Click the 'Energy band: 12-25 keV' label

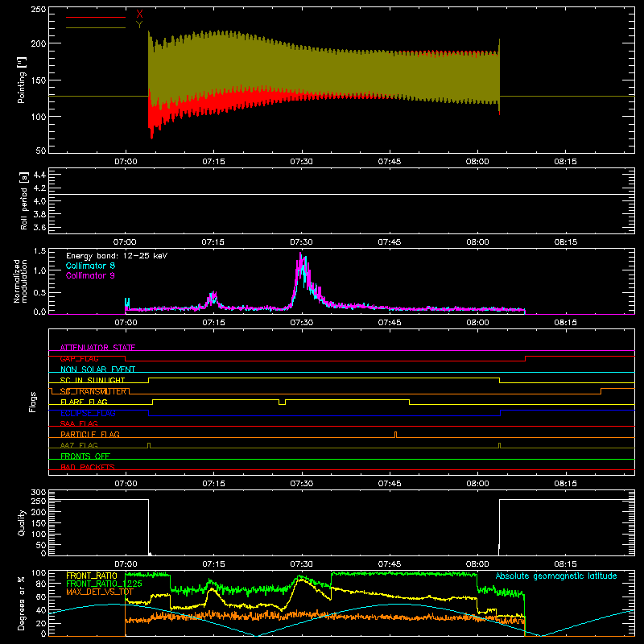coord(117,256)
